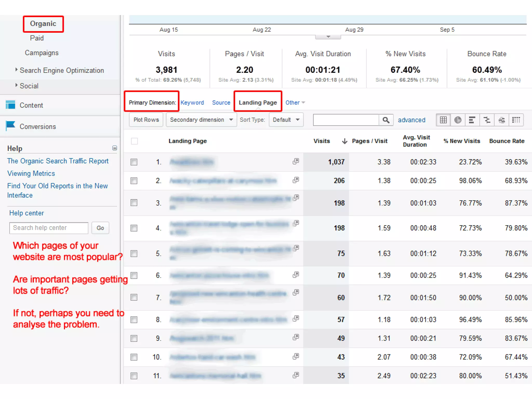Screen dimensions: 532x399
Task: Choose the performance bar view icon
Action: point(472,120)
